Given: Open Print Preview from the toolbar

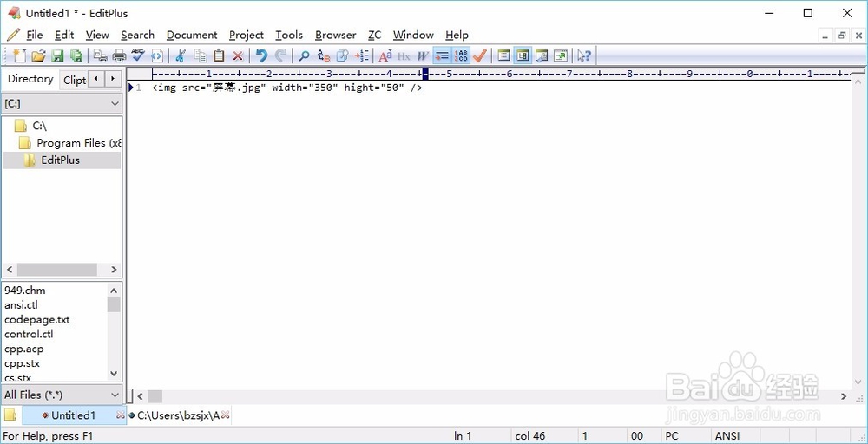Looking at the screenshot, I should click(x=100, y=55).
